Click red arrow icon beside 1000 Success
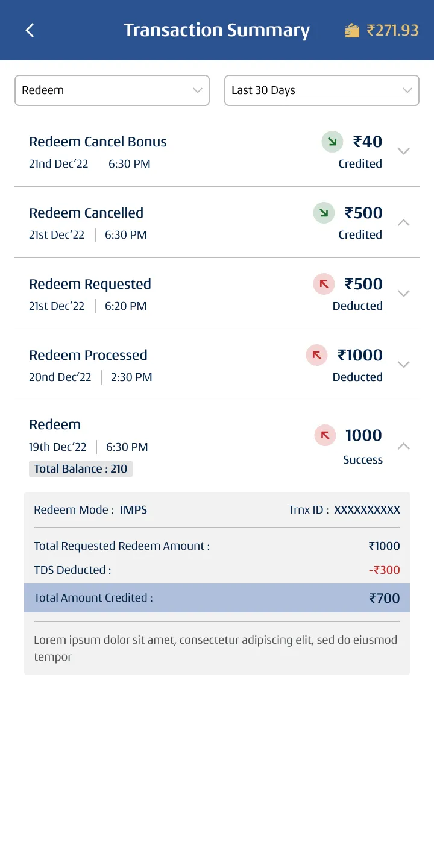Screen dimensions: 434x868 pyautogui.click(x=325, y=435)
